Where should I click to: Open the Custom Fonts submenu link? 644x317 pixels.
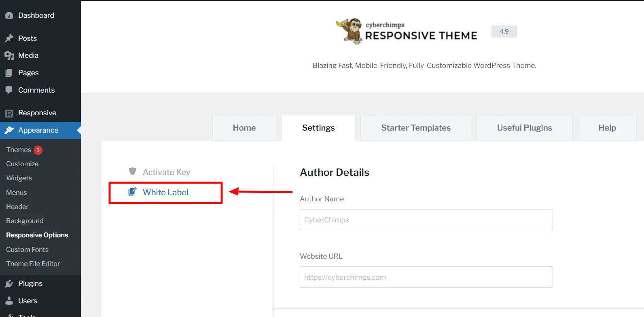coord(27,249)
